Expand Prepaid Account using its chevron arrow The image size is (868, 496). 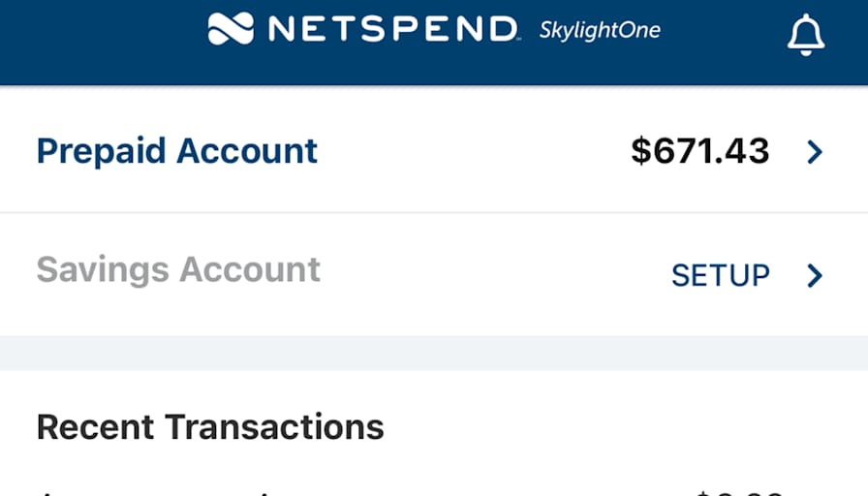[815, 152]
